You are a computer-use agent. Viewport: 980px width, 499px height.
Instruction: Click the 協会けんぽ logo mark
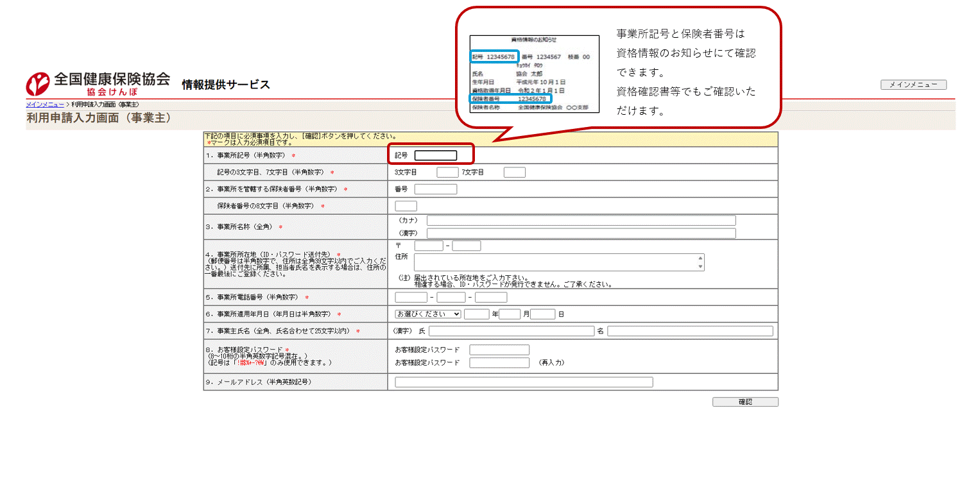37,83
